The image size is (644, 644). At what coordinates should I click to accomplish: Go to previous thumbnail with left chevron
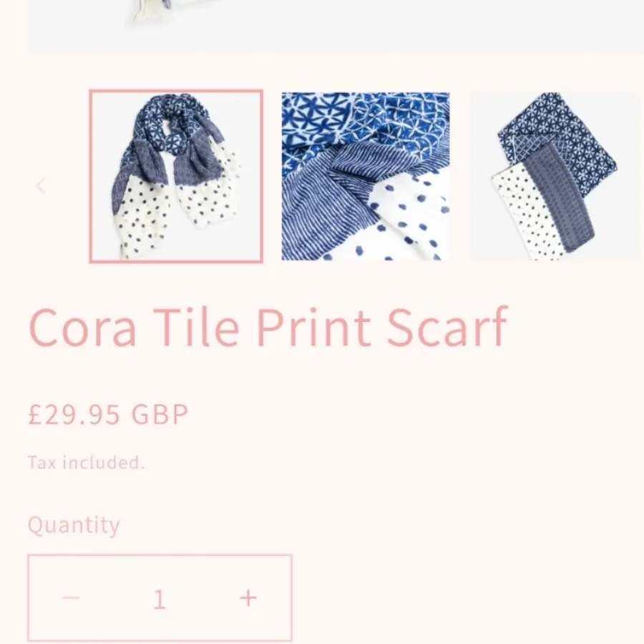(x=41, y=185)
